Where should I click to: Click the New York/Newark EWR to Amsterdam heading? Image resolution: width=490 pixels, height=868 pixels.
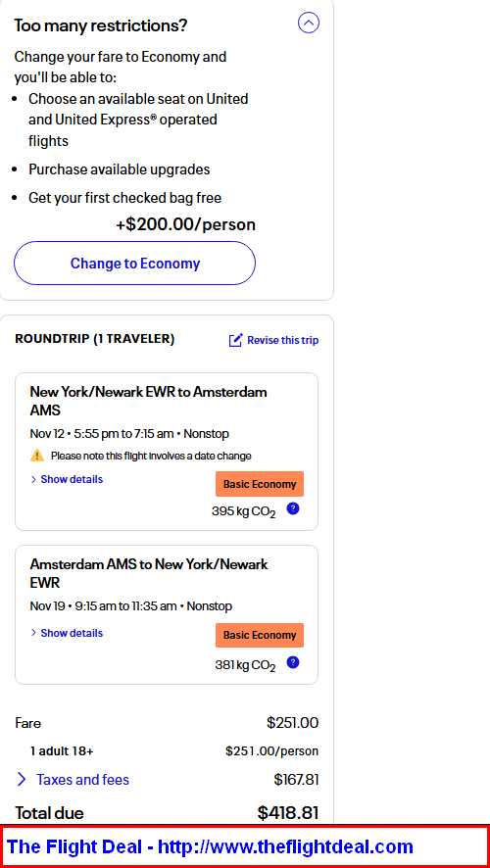point(148,401)
